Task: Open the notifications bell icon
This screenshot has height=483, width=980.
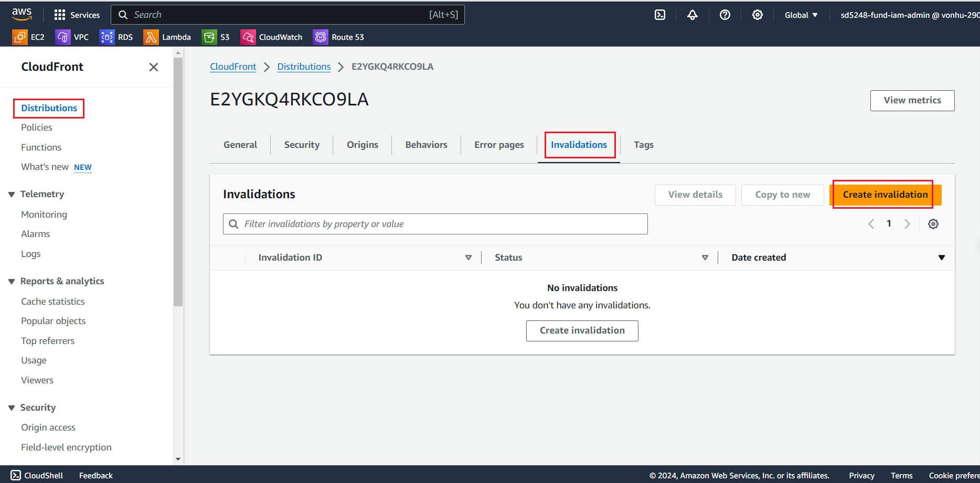Action: click(693, 15)
